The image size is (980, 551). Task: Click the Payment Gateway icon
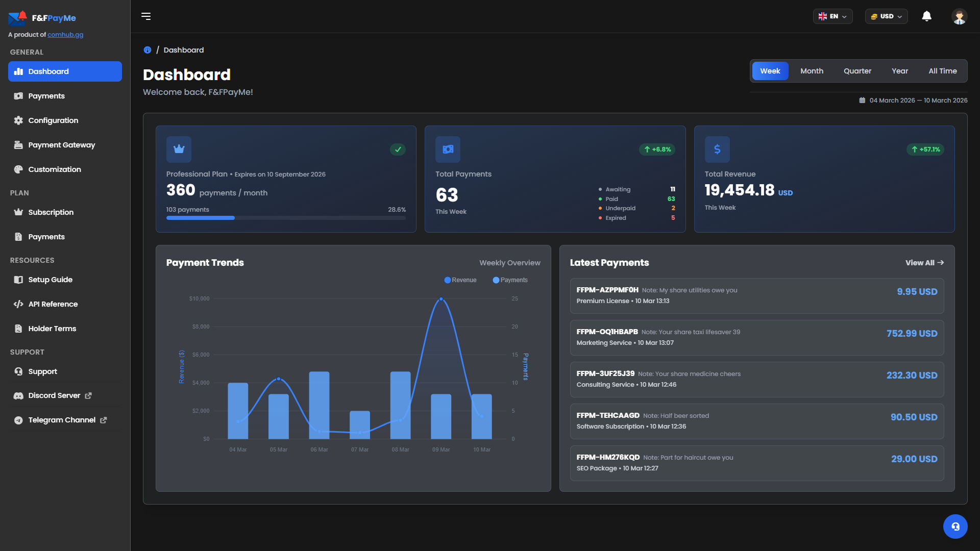pos(18,145)
